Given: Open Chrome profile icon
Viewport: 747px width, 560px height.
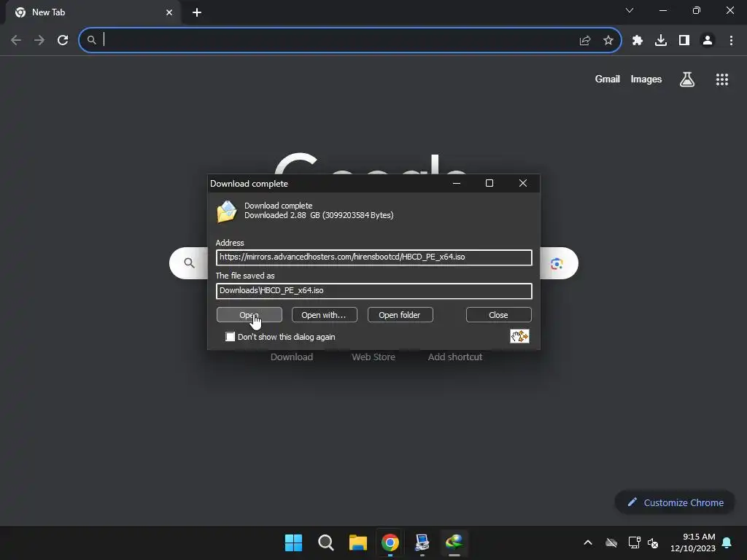Looking at the screenshot, I should click(708, 41).
